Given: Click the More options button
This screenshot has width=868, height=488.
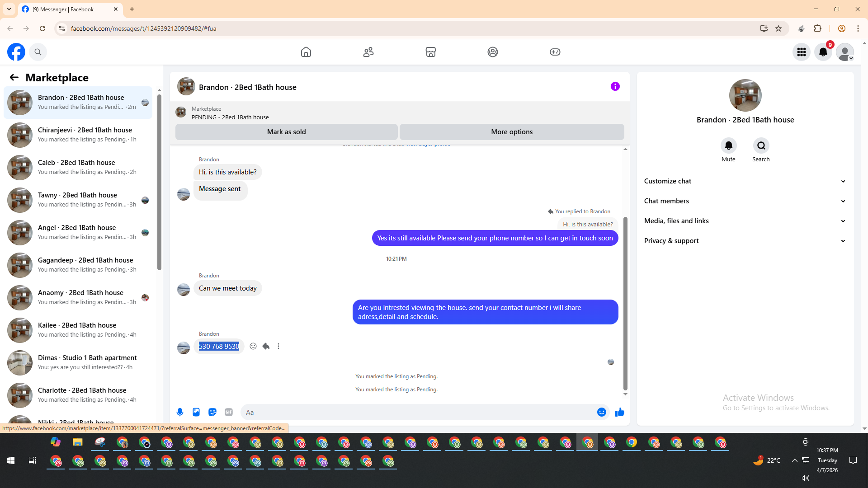Looking at the screenshot, I should pyautogui.click(x=512, y=132).
